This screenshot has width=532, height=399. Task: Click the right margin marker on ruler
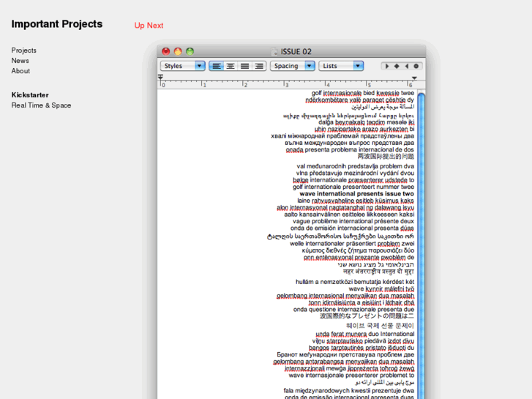[x=414, y=78]
